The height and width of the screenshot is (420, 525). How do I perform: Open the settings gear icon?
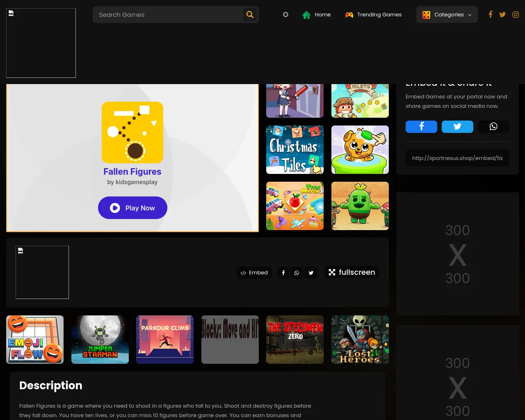285,14
